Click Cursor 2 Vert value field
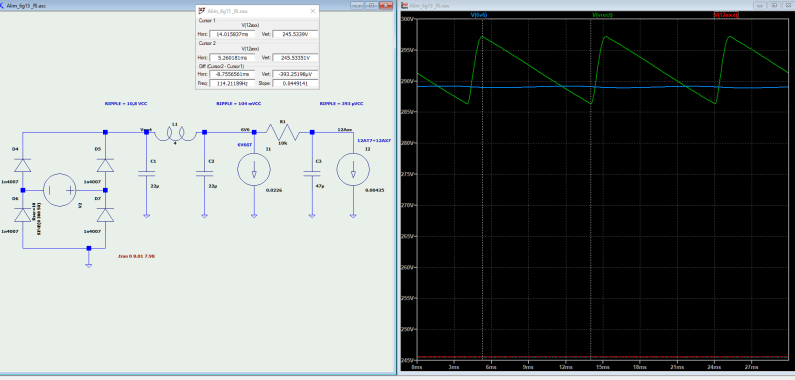795x380 pixels. pyautogui.click(x=295, y=58)
